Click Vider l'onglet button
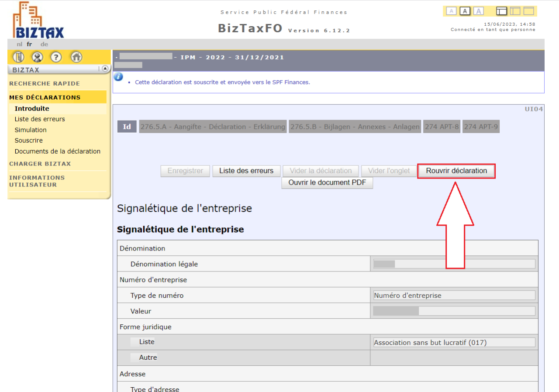The image size is (559, 392). click(x=389, y=171)
